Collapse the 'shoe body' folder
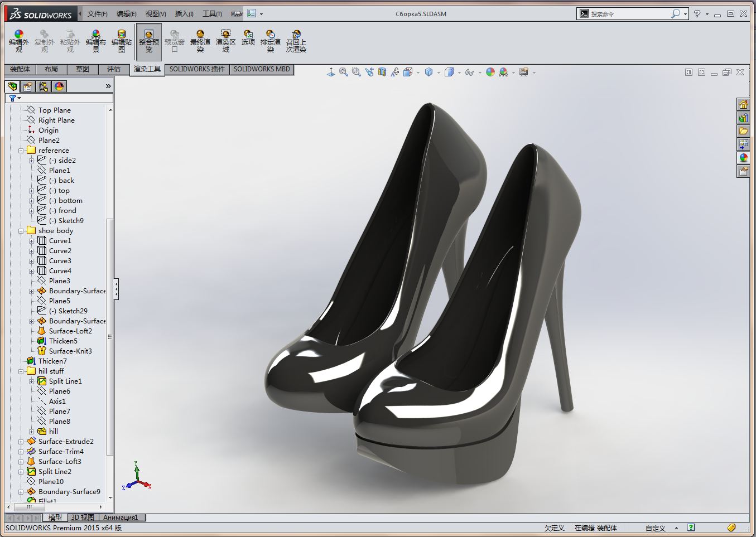The height and width of the screenshot is (537, 756). [21, 231]
